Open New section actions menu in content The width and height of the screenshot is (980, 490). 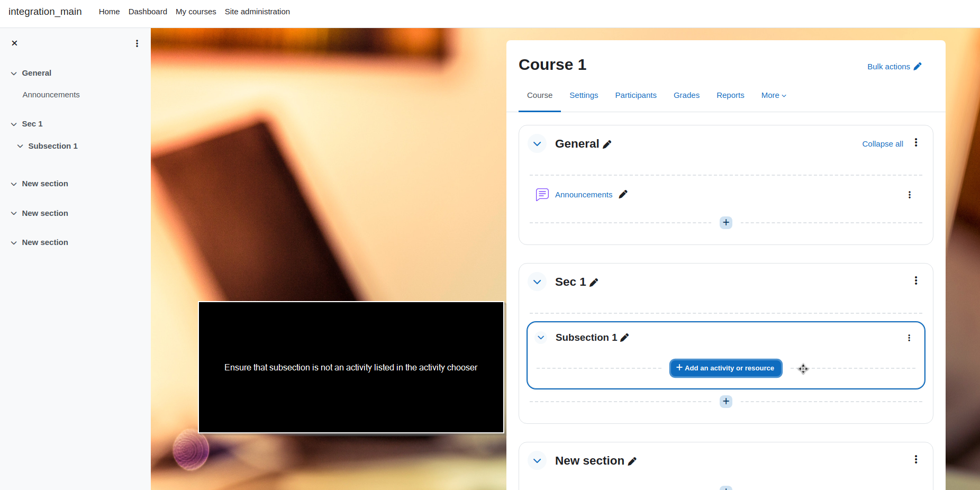[916, 460]
